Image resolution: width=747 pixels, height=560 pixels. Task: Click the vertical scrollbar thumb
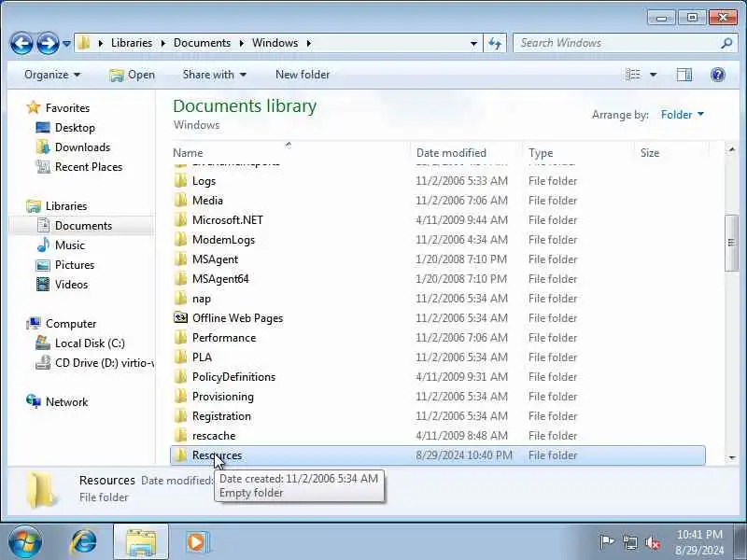point(732,243)
